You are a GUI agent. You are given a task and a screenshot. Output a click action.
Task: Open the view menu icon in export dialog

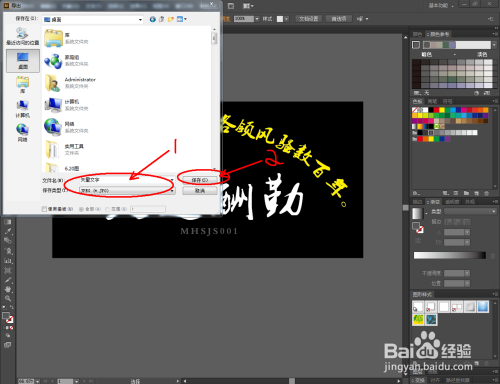pos(182,19)
